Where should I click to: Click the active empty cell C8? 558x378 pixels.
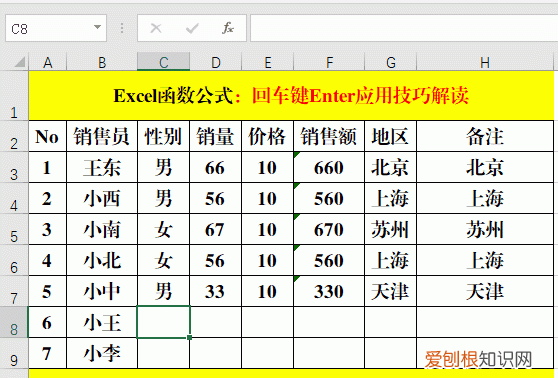(163, 322)
